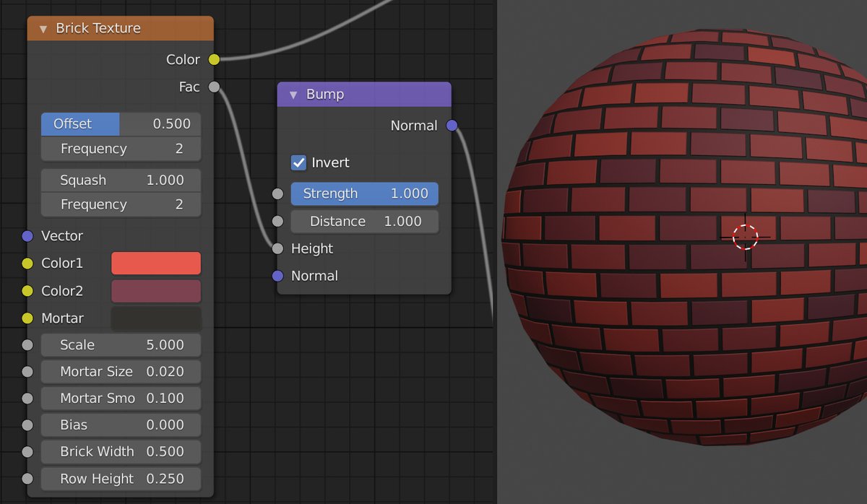Viewport: 867px width, 504px height.
Task: Click the Brick Texture Vector input socket
Action: [x=27, y=236]
